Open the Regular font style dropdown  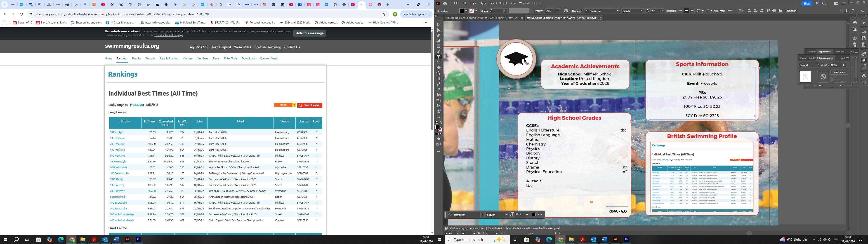tap(642, 11)
